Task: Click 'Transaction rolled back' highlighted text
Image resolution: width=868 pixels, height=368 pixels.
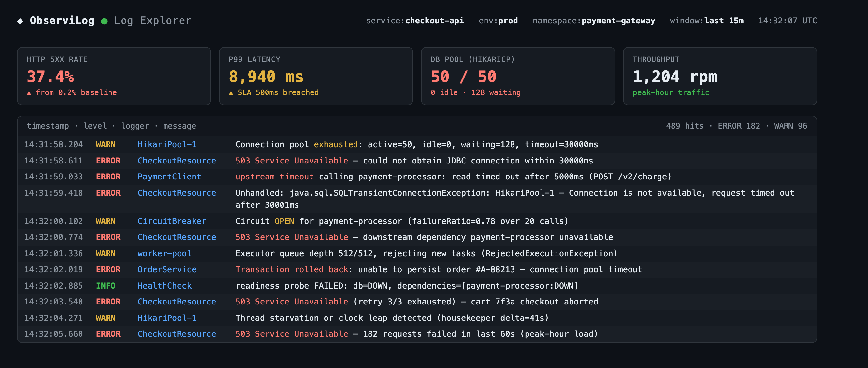Action: coord(292,270)
